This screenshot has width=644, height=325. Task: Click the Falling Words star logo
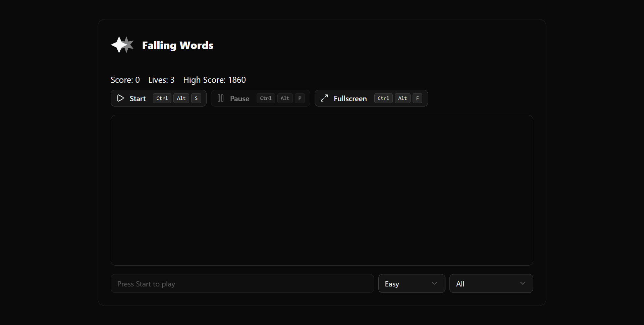[x=122, y=45]
